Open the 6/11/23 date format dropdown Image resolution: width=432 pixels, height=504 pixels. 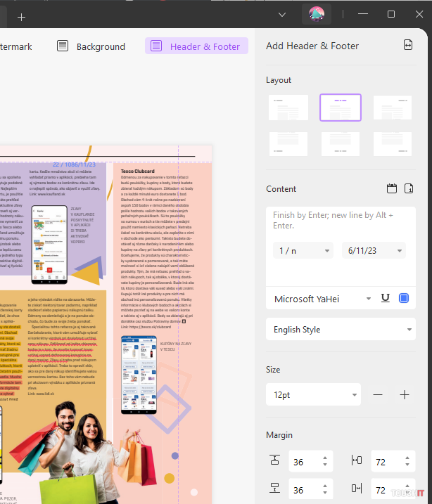pyautogui.click(x=374, y=250)
